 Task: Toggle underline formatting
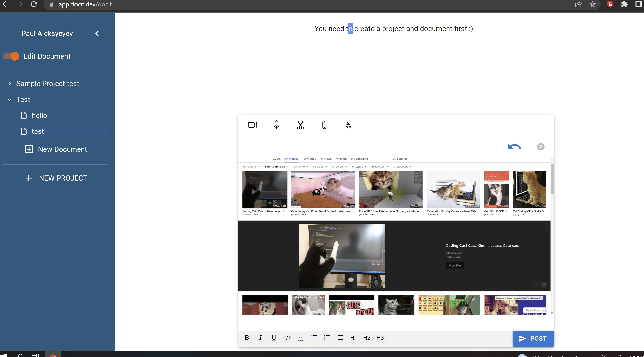pos(274,337)
